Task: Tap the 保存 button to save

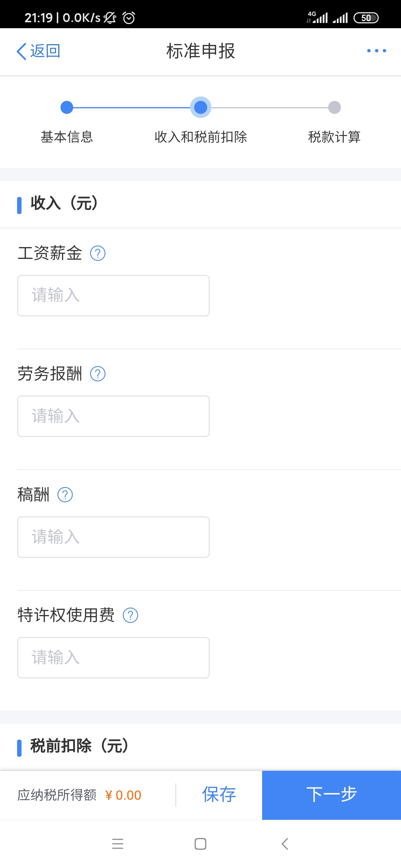Action: 218,795
